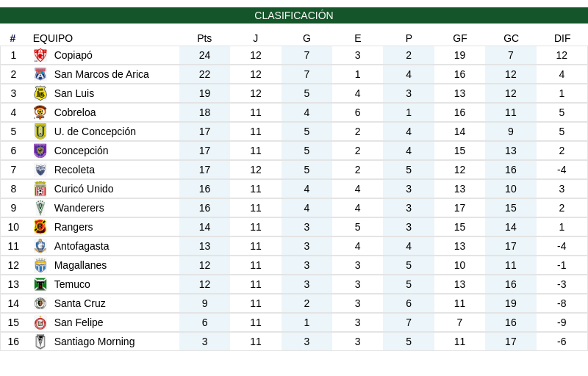Open the Santiago Morning team link
The image size is (588, 376).
pos(95,342)
